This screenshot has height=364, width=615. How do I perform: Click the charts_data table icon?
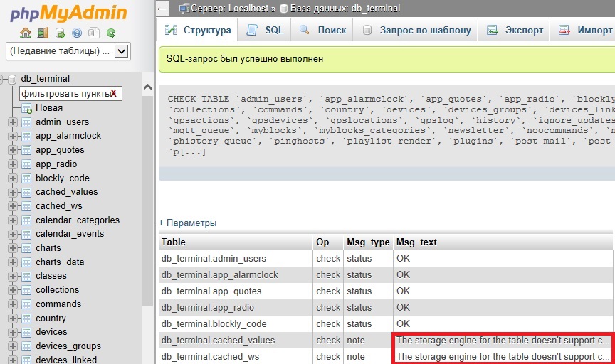pyautogui.click(x=26, y=262)
